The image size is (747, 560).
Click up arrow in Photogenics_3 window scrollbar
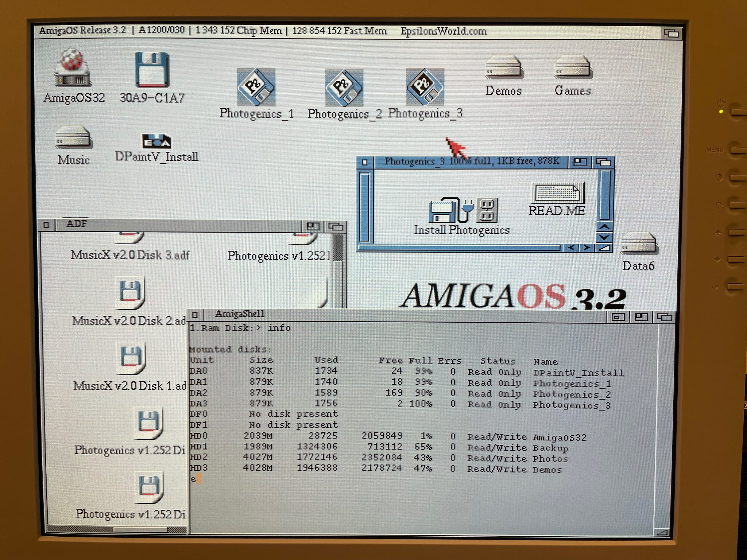[604, 227]
